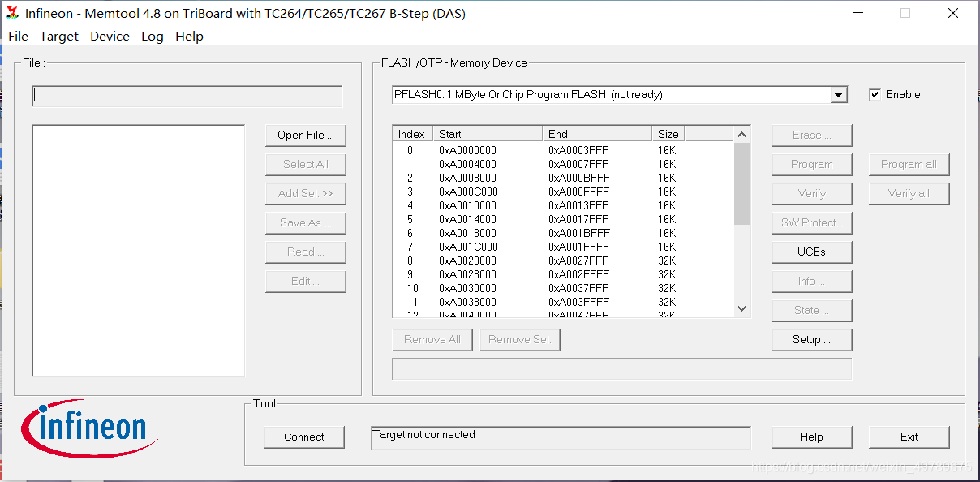This screenshot has width=980, height=482.
Task: Click end address 0xA0027FFF cell
Action: point(578,261)
